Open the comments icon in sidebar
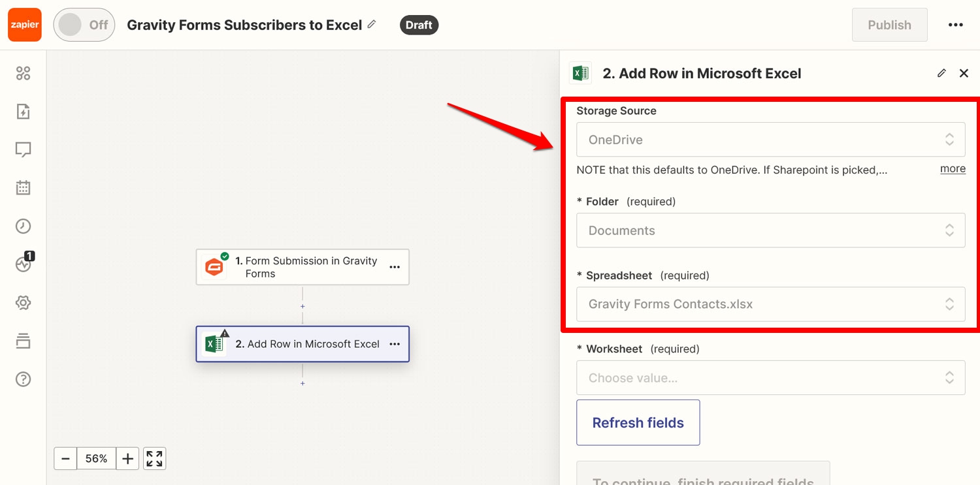The image size is (980, 485). point(24,150)
